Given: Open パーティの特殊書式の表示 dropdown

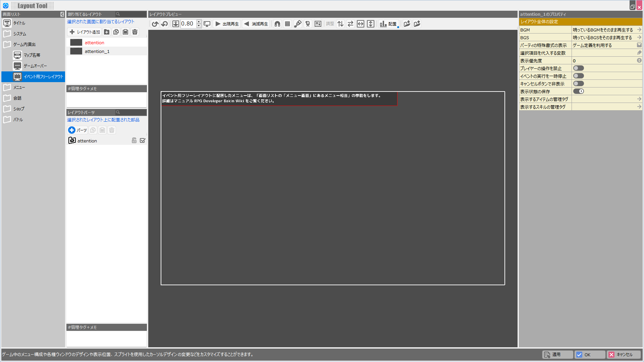Looking at the screenshot, I should click(639, 45).
